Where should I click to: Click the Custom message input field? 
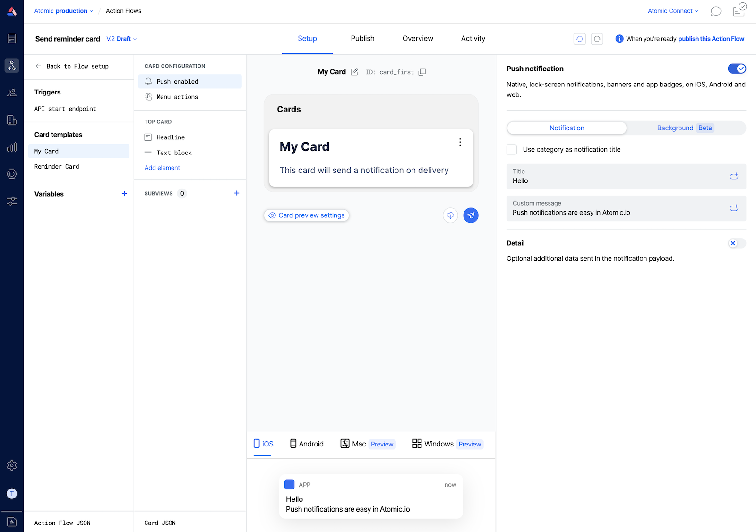coord(626,208)
